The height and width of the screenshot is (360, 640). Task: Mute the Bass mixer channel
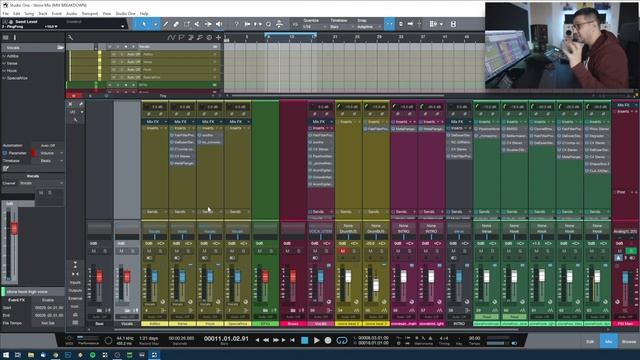[94, 251]
